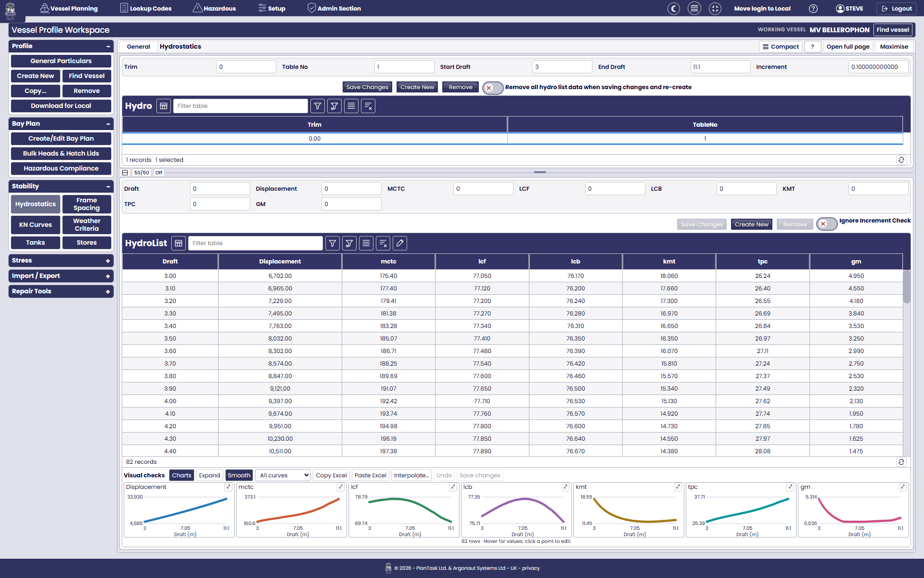Click the lines row density icon in Hydro toolbar
The width and height of the screenshot is (924, 578).
351,106
